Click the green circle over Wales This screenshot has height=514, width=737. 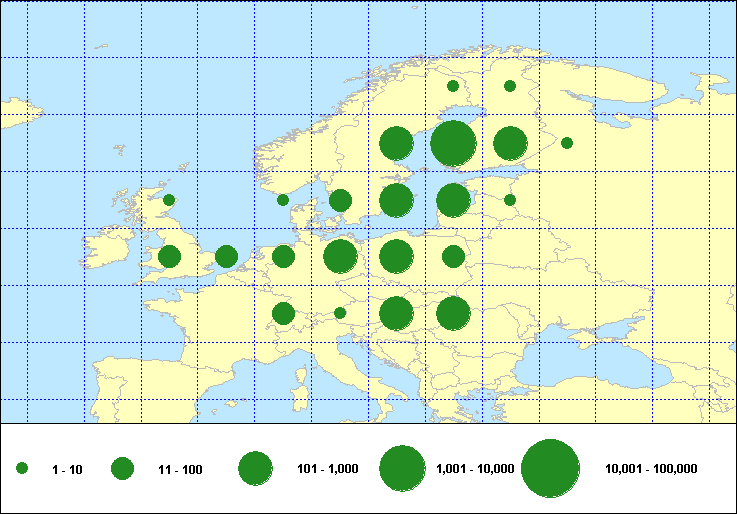click(x=169, y=257)
